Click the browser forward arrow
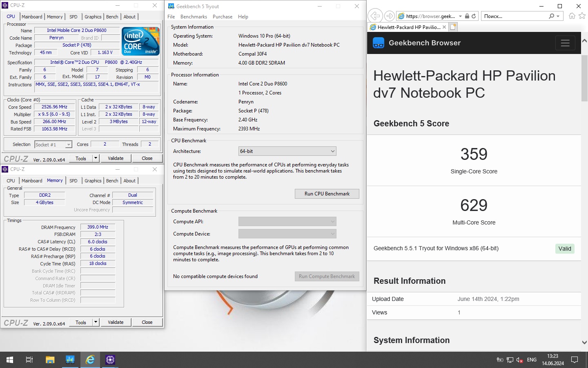Screen dimensions: 588x368 pyautogui.click(x=390, y=16)
